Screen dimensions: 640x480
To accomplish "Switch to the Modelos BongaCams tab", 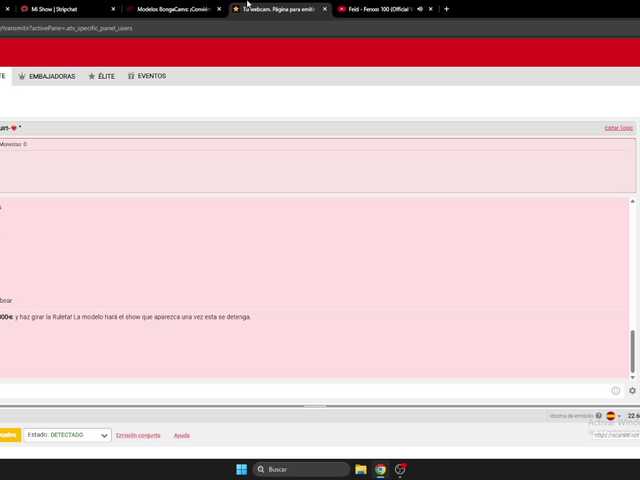I will 174,9.
